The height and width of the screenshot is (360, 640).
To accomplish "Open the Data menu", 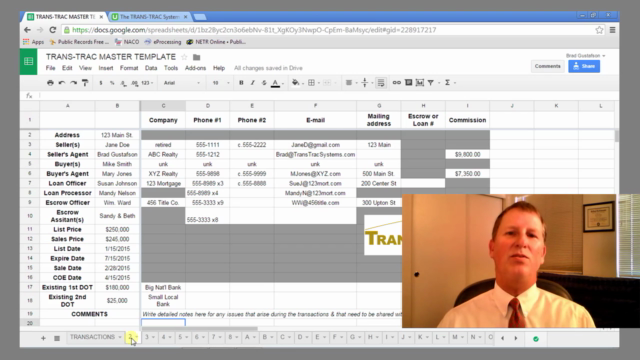I will point(151,68).
